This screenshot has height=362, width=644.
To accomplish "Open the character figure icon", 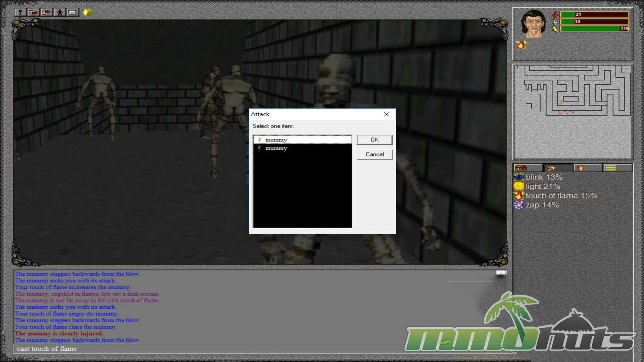I will [x=60, y=12].
